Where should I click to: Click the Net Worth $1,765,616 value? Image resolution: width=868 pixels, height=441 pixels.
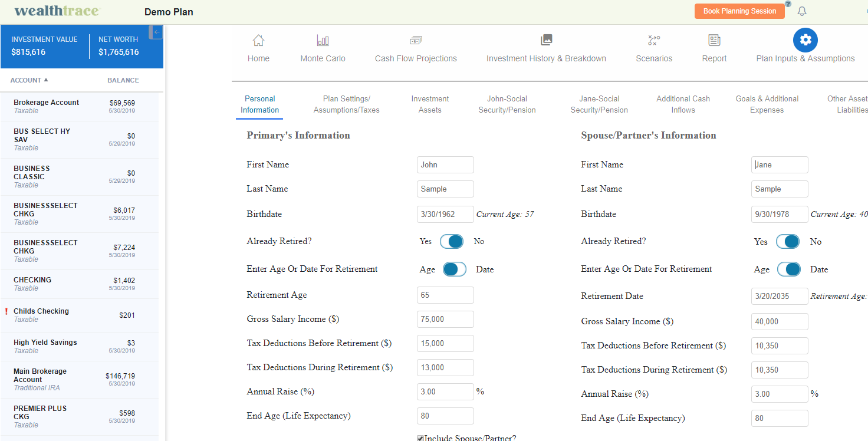[x=119, y=52]
